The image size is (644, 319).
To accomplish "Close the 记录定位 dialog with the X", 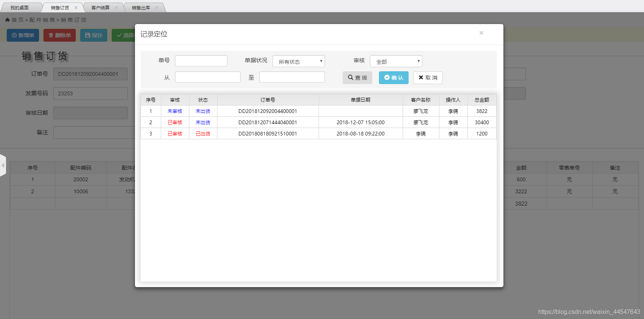I will pos(481,33).
